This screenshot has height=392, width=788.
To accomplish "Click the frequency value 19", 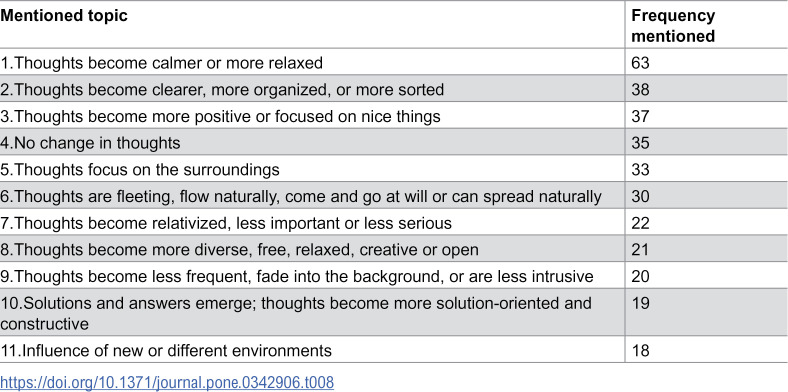I will [x=641, y=303].
